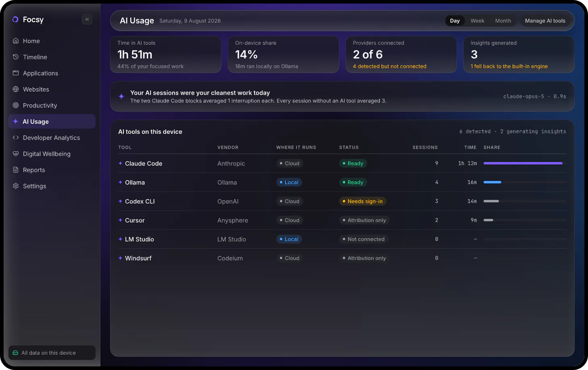
Task: Click the Digital Wellbeing heart icon
Action: pos(16,154)
